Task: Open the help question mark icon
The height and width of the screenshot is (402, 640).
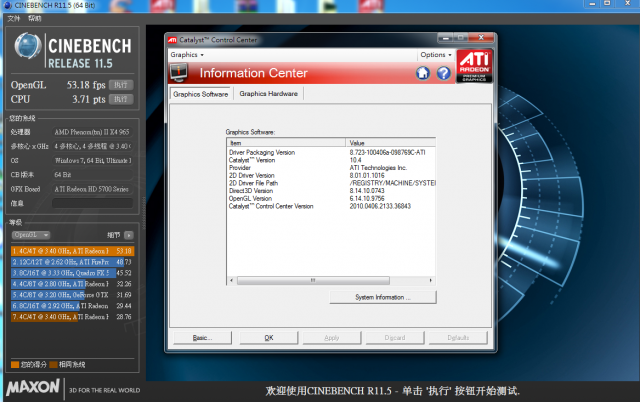Action: (444, 73)
